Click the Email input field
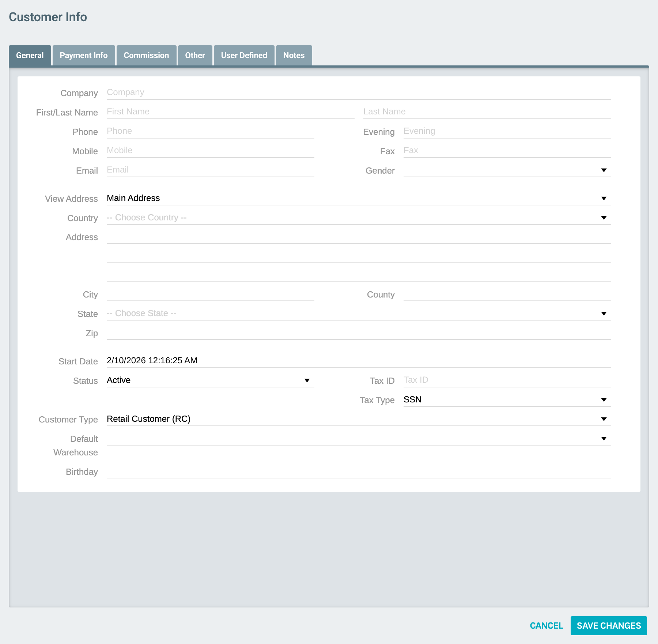Viewport: 658px width, 644px height. tap(210, 169)
